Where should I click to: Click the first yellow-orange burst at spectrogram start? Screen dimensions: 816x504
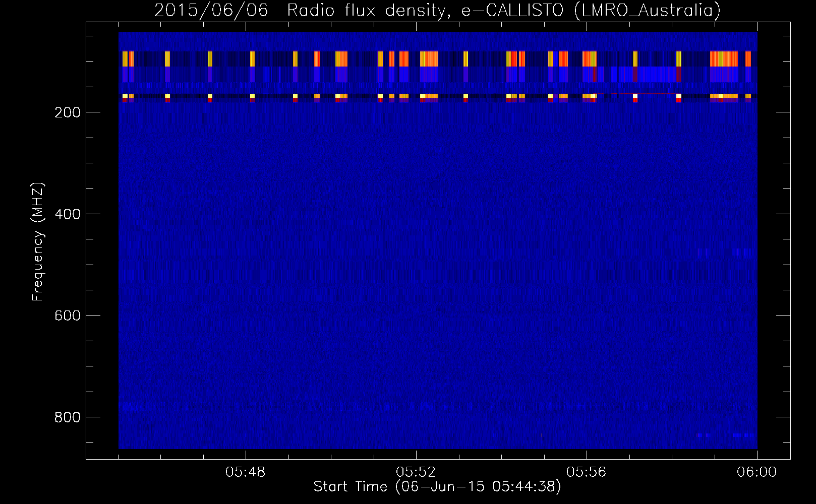tap(125, 59)
